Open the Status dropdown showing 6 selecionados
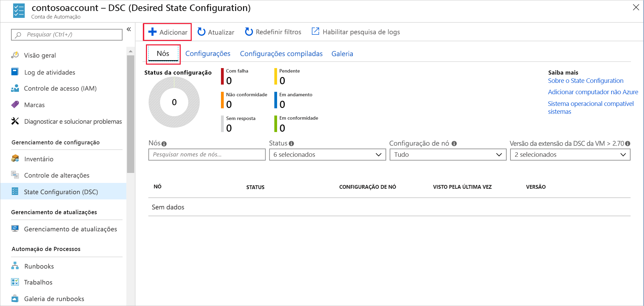Viewport: 644px width, 306px height. click(327, 155)
